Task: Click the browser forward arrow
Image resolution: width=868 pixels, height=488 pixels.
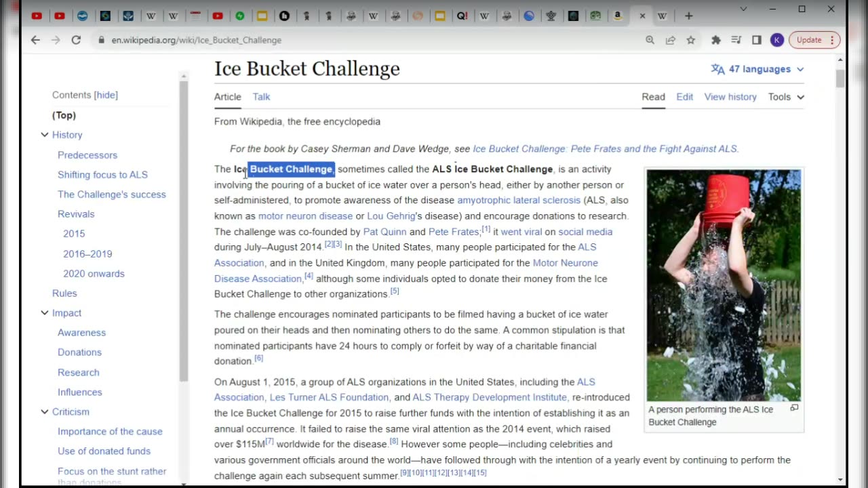Action: (56, 40)
